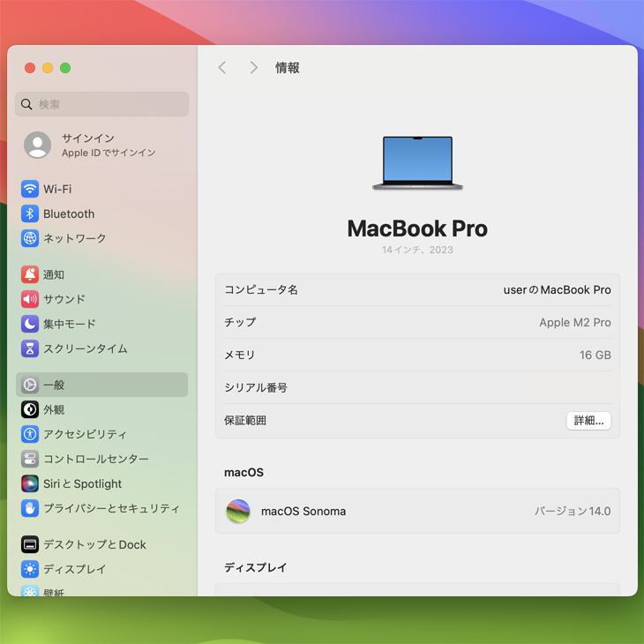
Task: Select プライバシーとセキュリティ sidebar label
Action: point(111,508)
